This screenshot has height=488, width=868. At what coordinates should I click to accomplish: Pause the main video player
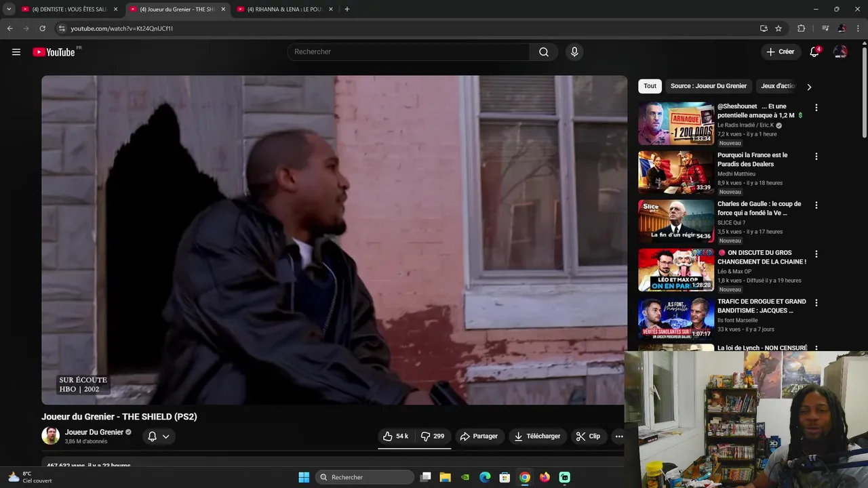click(x=334, y=240)
